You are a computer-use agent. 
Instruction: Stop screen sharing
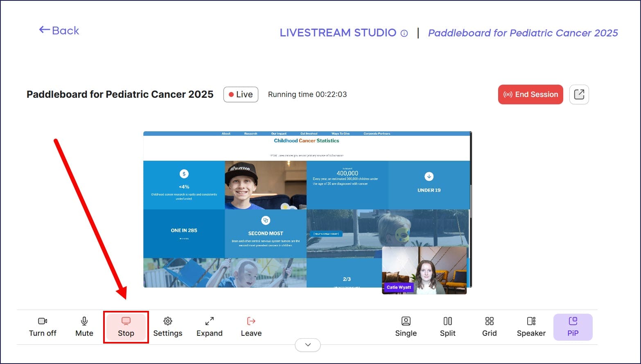pos(126,327)
